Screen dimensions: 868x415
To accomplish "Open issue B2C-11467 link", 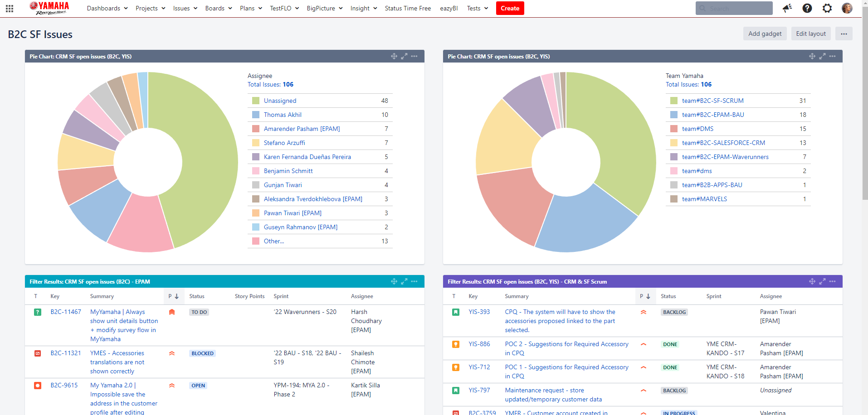I will click(x=66, y=312).
